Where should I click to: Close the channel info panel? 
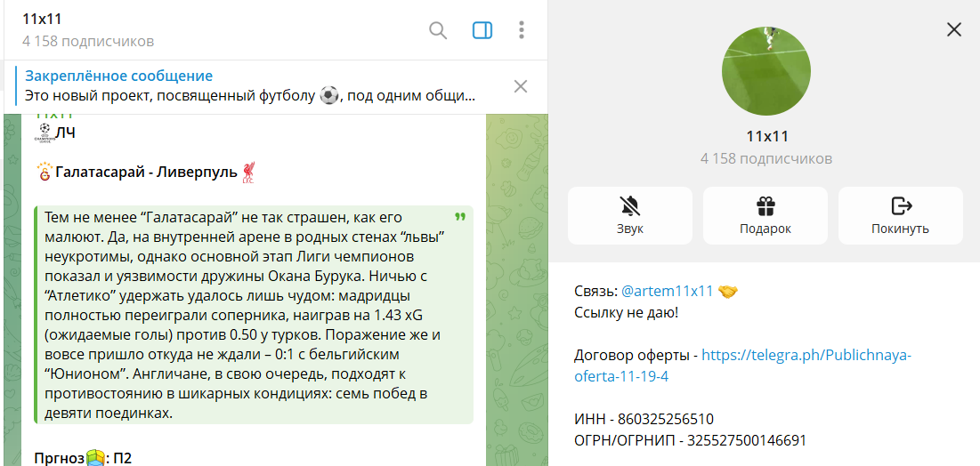pos(954,29)
